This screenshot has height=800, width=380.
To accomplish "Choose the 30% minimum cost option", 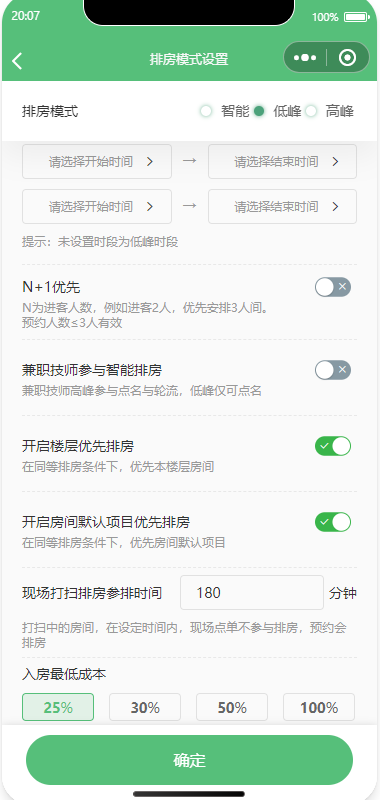I will coord(145,707).
